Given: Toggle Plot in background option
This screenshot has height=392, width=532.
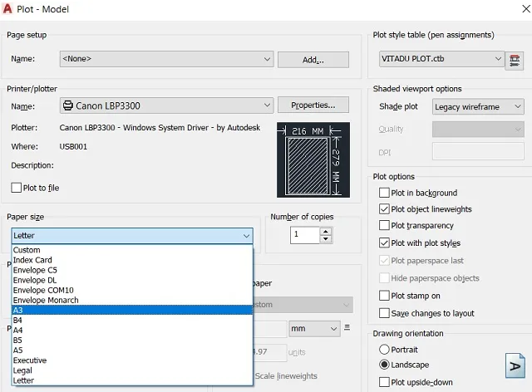Looking at the screenshot, I should tap(384, 193).
